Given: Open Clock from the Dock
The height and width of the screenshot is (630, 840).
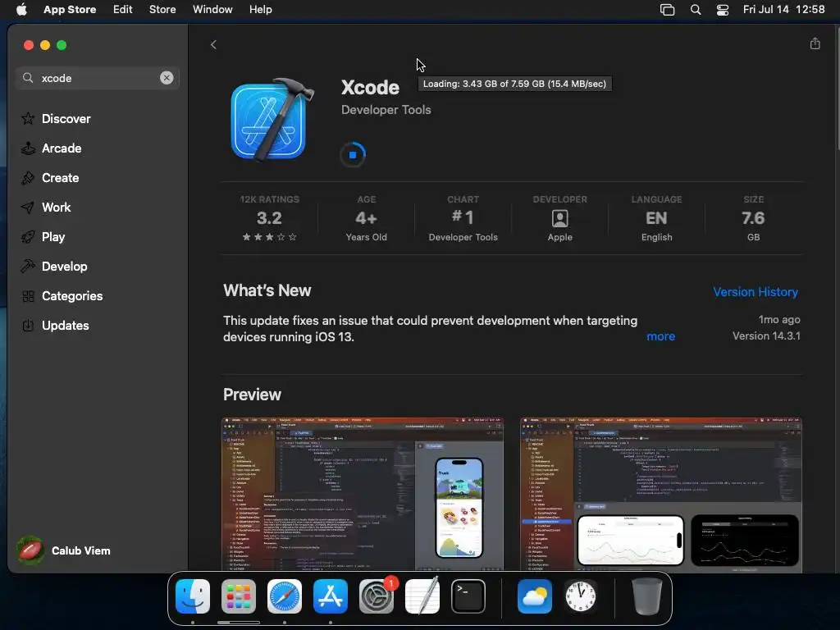Looking at the screenshot, I should point(581,596).
